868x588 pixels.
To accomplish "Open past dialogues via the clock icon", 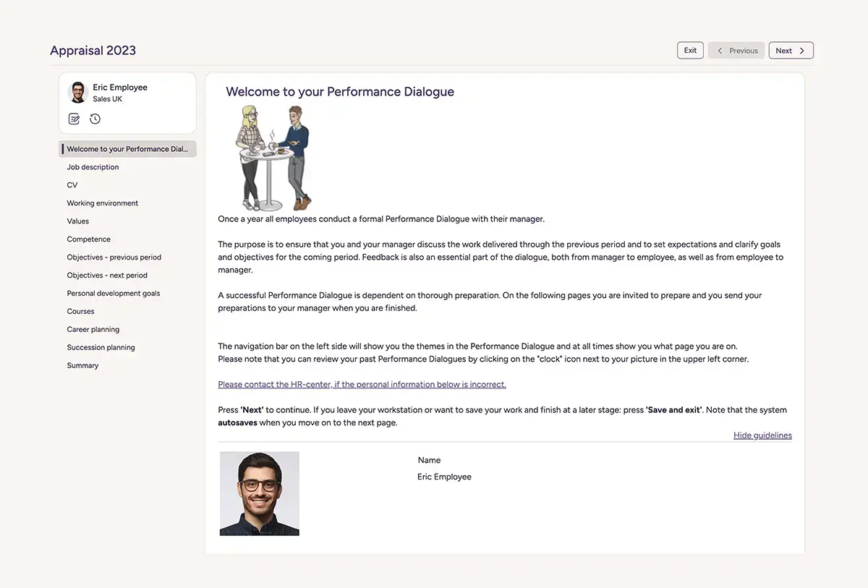I will coord(95,119).
